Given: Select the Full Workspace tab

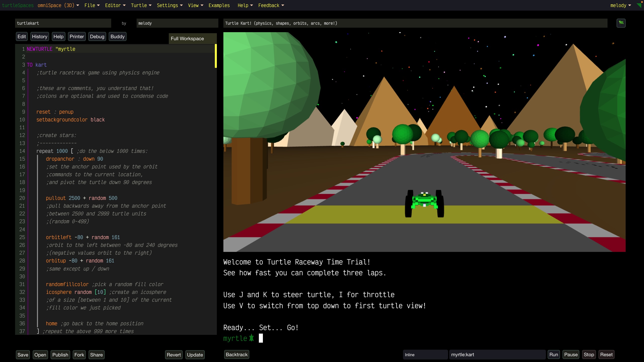Looking at the screenshot, I should point(192,38).
